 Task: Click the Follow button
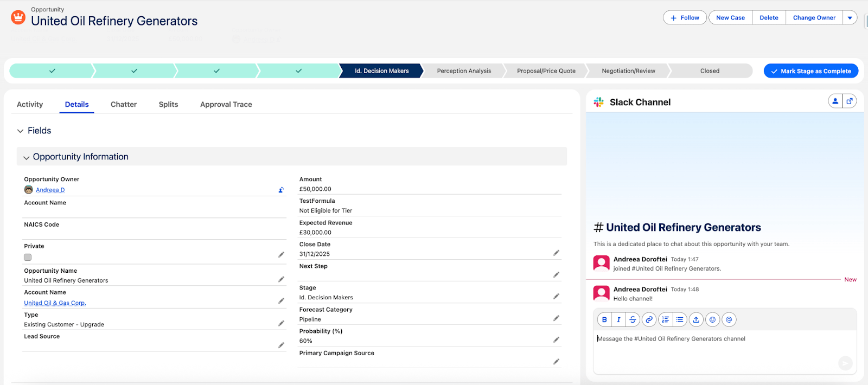tap(685, 18)
